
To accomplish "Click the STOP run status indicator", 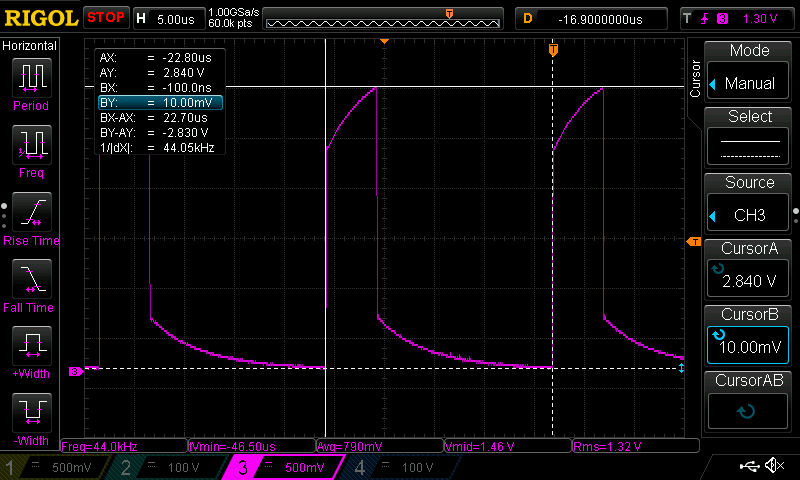I will [x=106, y=17].
